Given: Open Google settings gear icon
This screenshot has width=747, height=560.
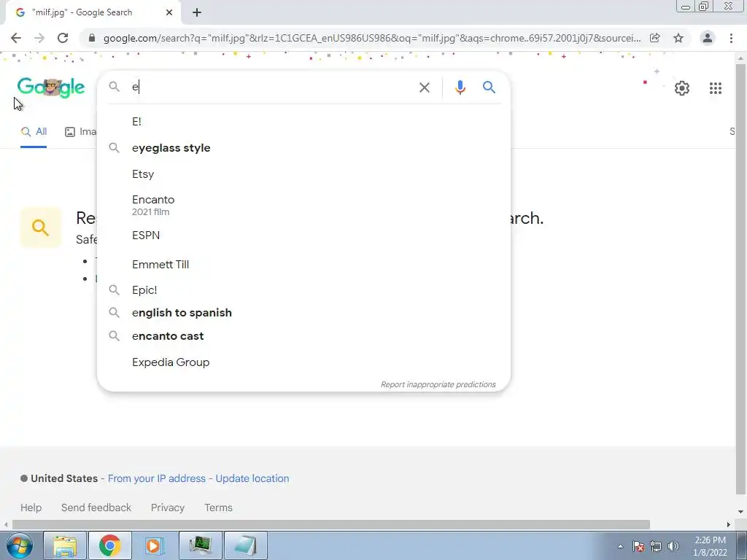Looking at the screenshot, I should click(682, 88).
